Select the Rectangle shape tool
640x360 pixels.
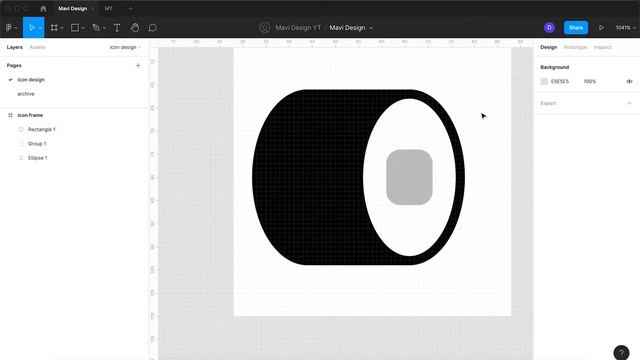click(x=75, y=28)
